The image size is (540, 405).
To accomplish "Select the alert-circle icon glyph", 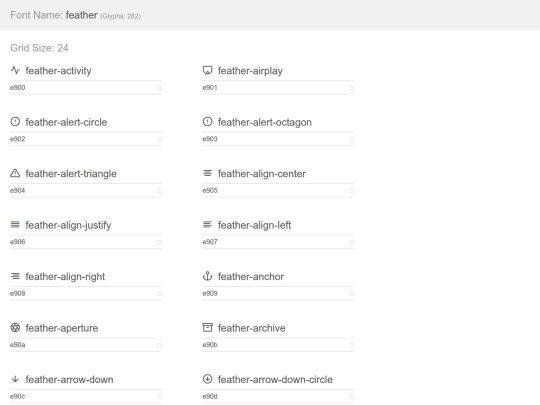I will [15, 122].
